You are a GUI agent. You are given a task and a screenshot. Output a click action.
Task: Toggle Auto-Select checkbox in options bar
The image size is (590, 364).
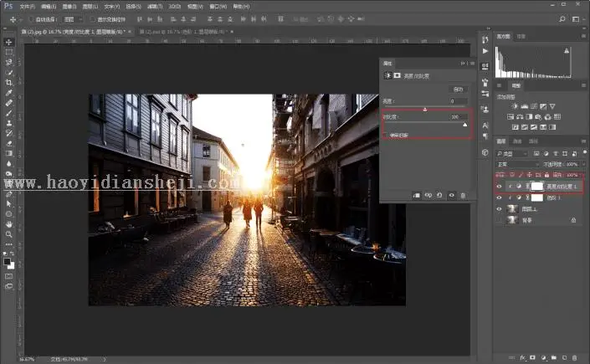[32, 19]
